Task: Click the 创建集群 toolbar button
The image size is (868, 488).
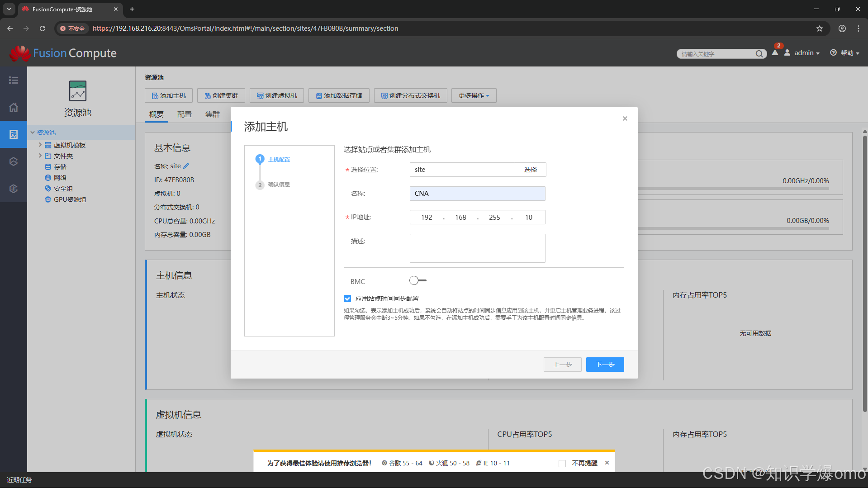Action: tap(221, 95)
